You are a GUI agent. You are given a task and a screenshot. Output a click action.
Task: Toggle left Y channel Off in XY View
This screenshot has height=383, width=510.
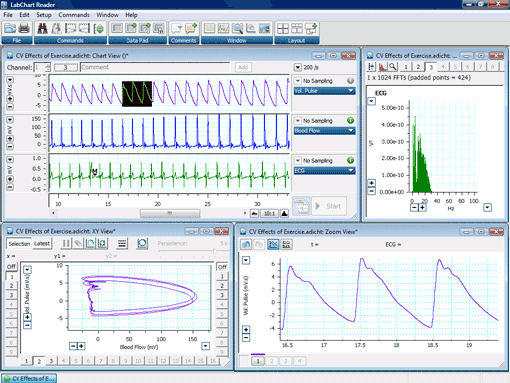click(x=11, y=267)
